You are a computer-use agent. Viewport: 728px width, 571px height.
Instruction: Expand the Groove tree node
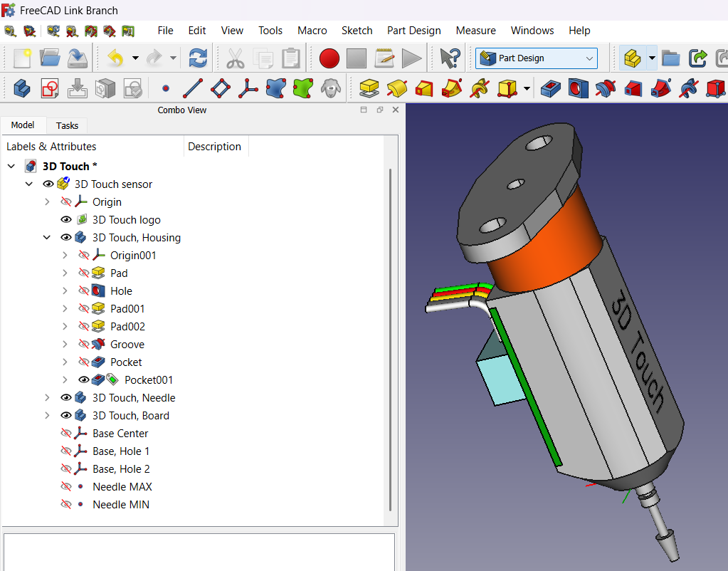pyautogui.click(x=65, y=345)
